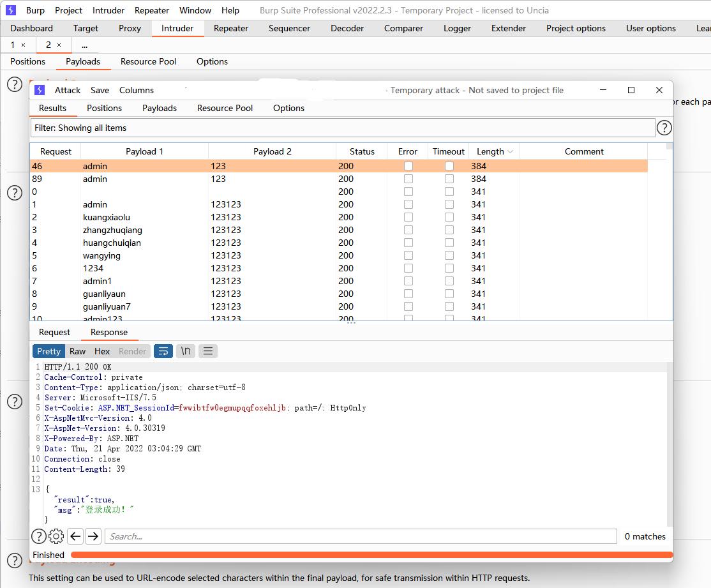This screenshot has height=588, width=711.
Task: Sort results by the Status column header
Action: 361,151
